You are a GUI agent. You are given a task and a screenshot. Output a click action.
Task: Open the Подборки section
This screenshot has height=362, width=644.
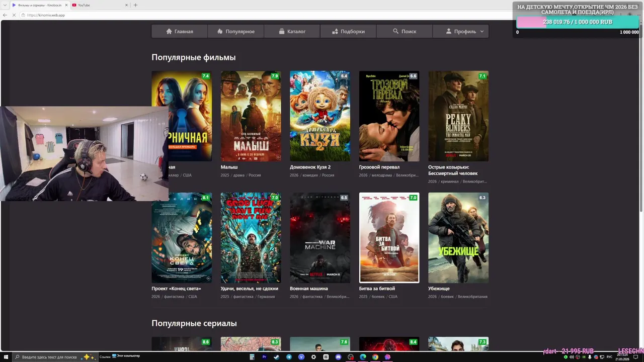(x=349, y=31)
